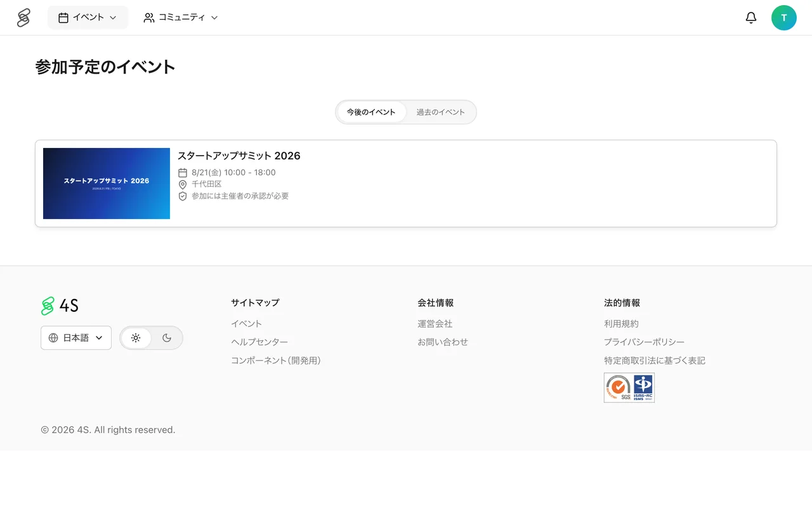
Task: Open the user avatar T menu
Action: 784,18
